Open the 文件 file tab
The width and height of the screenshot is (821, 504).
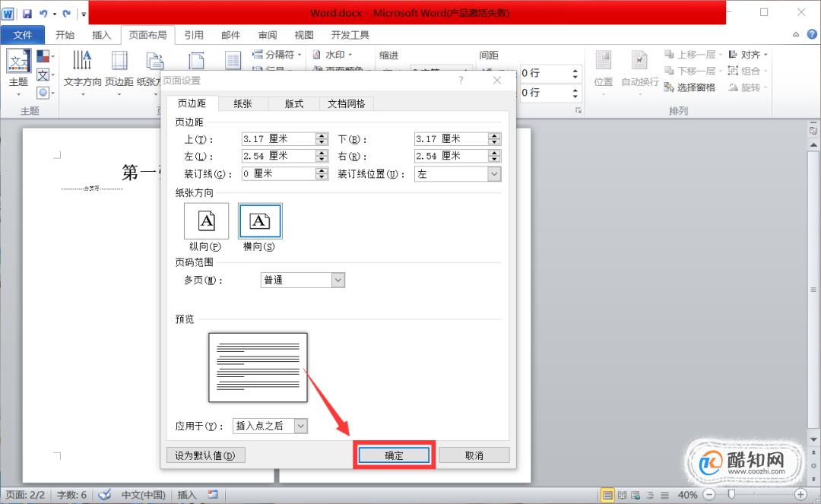coord(23,34)
